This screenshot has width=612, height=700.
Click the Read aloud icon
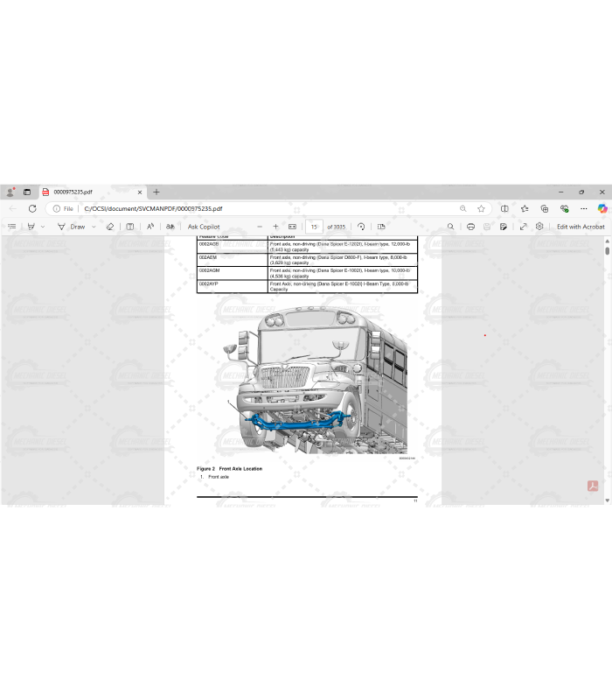150,227
